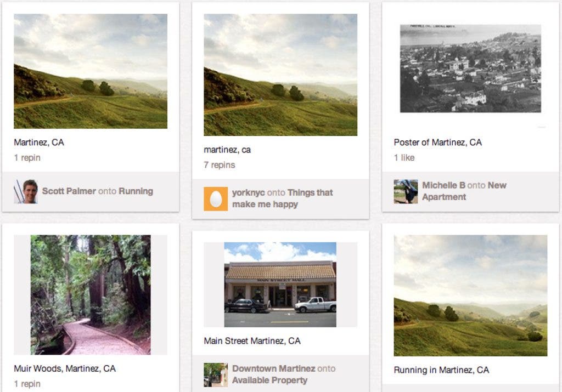Open the Muir Woods forest path image

[x=91, y=294]
